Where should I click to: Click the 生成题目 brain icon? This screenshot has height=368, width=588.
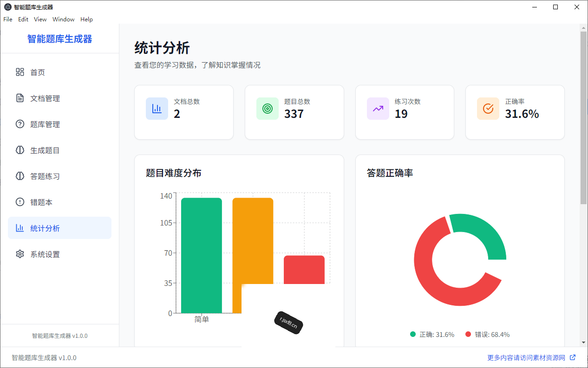tap(20, 150)
